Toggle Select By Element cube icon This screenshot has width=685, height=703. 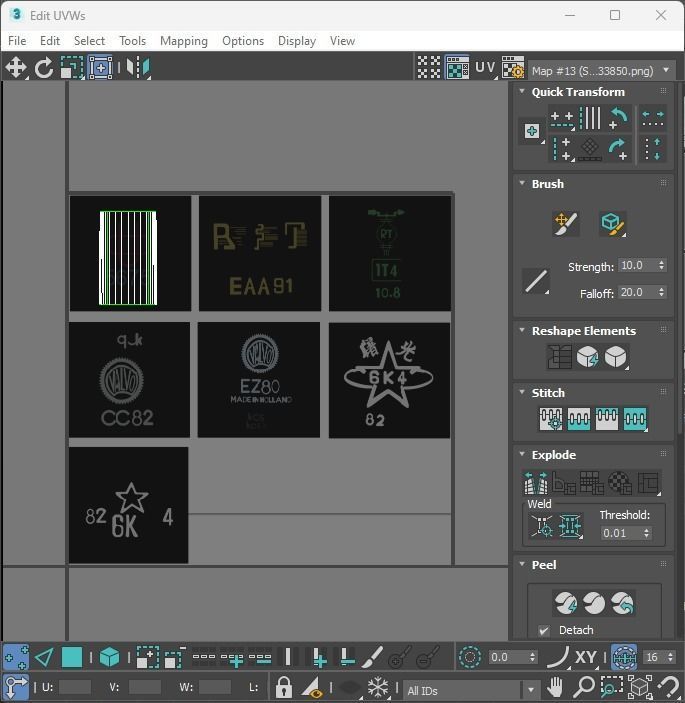(x=109, y=657)
